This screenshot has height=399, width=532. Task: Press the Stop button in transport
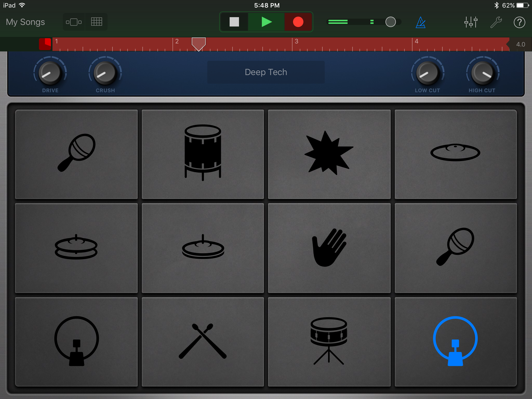[233, 22]
